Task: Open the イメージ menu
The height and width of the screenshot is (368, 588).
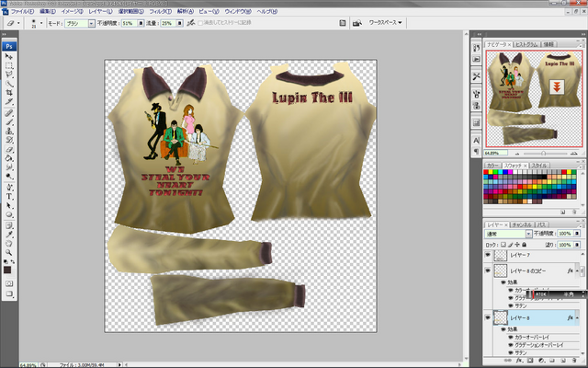Action: click(72, 12)
